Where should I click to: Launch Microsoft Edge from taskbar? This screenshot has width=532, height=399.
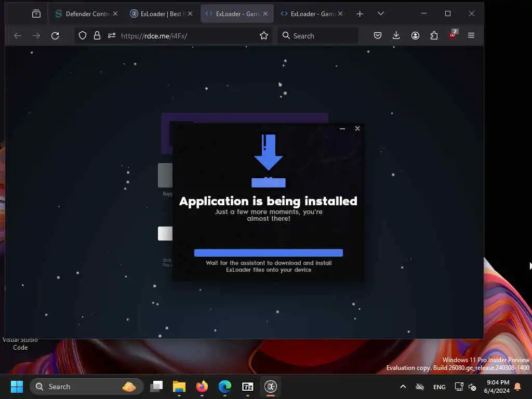coord(224,386)
